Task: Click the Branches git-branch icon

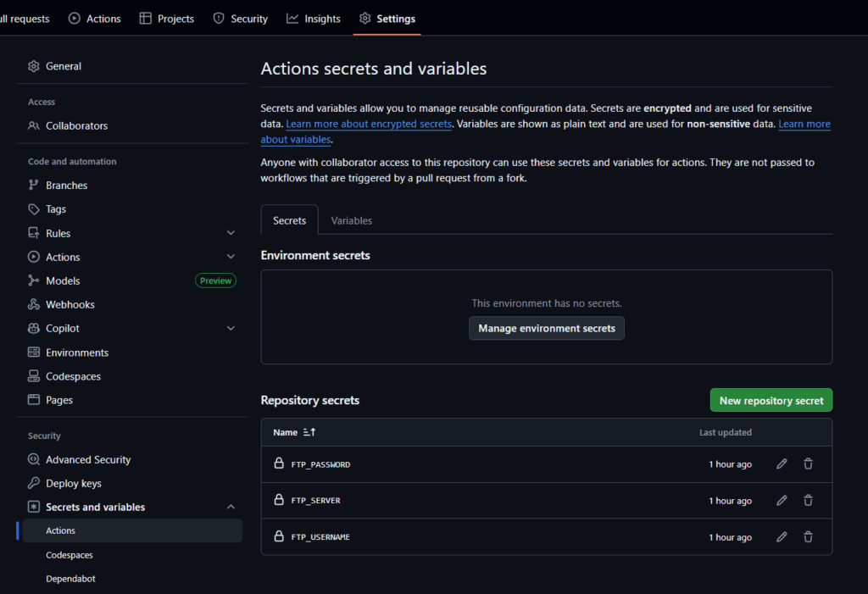Action: coord(34,185)
